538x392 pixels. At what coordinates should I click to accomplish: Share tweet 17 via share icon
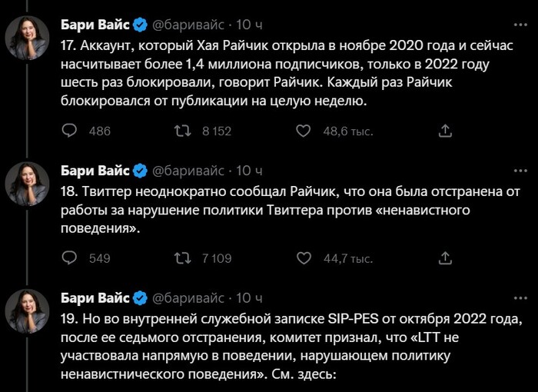click(445, 131)
